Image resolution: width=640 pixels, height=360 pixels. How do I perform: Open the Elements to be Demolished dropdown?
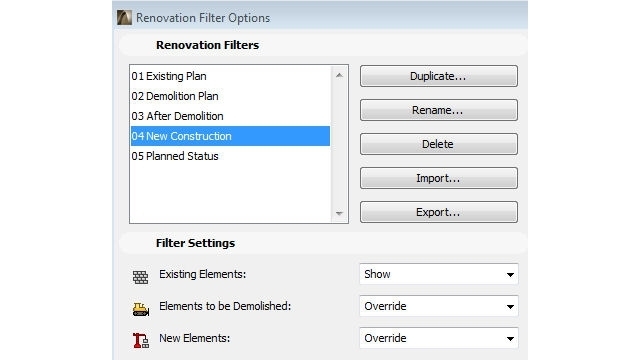point(439,306)
